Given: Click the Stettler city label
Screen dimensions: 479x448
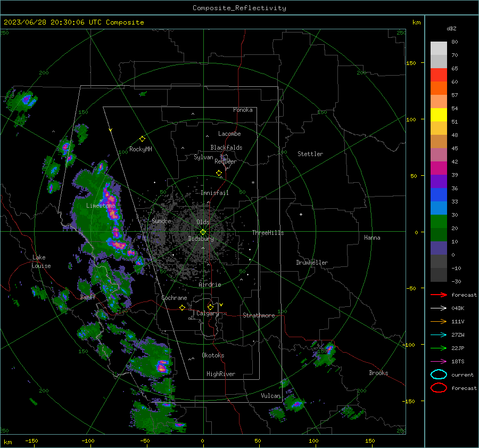Looking at the screenshot, I should (310, 154).
